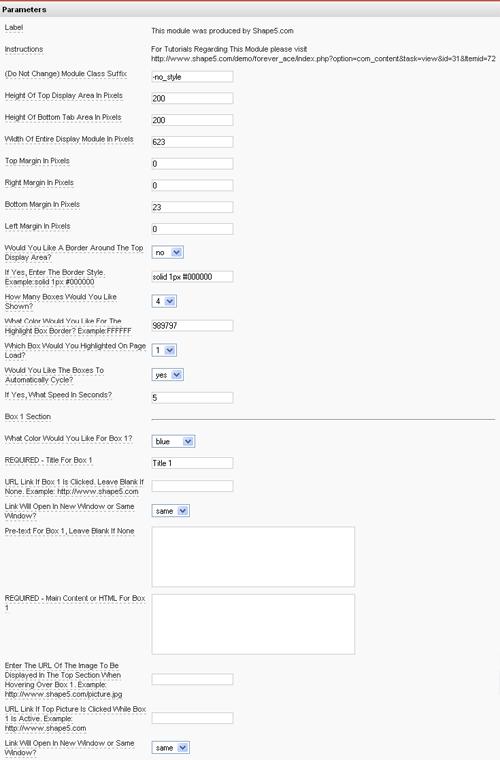Click the border style example field

coord(192,277)
